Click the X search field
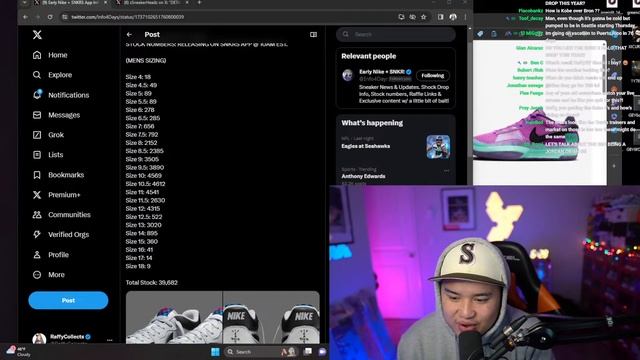This screenshot has width=640, height=360. 396,34
